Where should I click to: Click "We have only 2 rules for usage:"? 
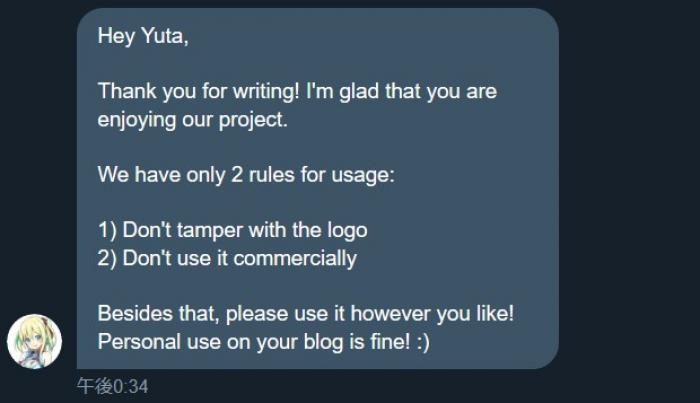(246, 174)
